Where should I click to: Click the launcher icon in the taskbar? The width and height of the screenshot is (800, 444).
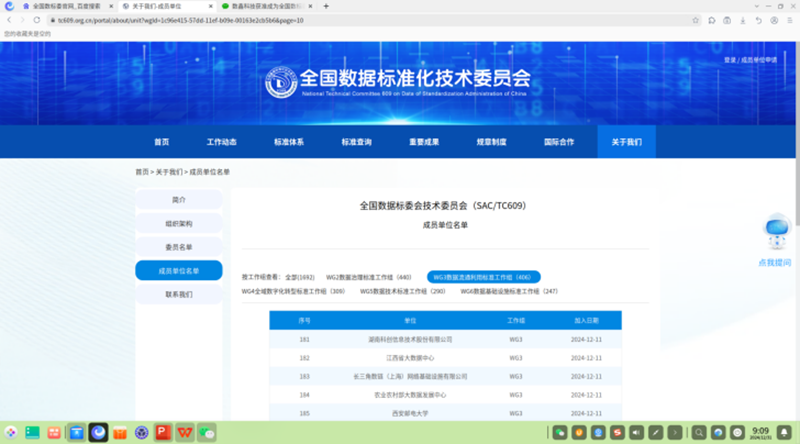[x=11, y=432]
